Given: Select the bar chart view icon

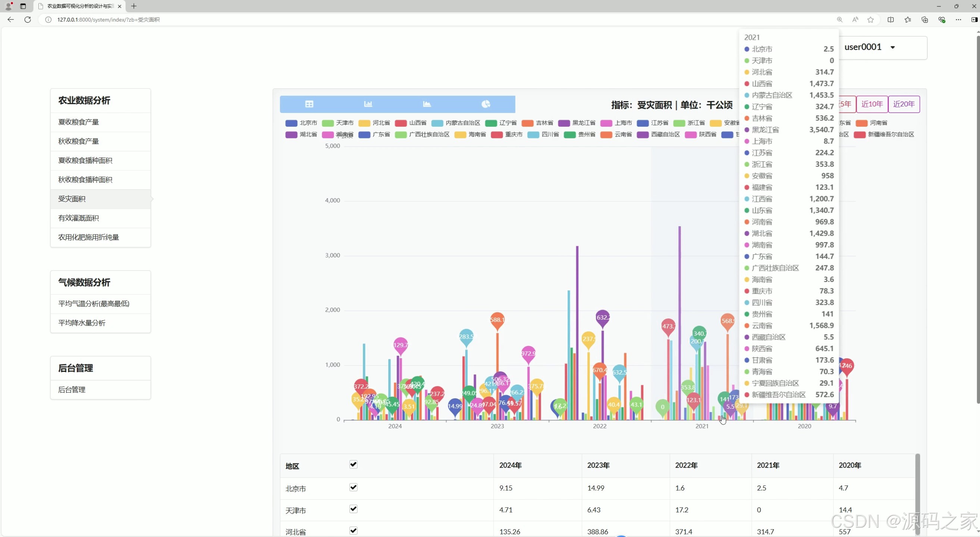Looking at the screenshot, I should click(368, 104).
